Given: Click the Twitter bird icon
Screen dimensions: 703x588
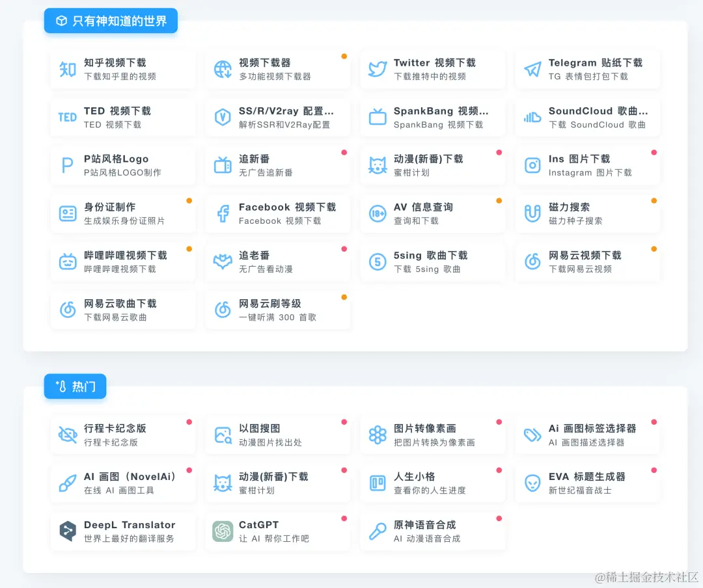Looking at the screenshot, I should click(378, 70).
